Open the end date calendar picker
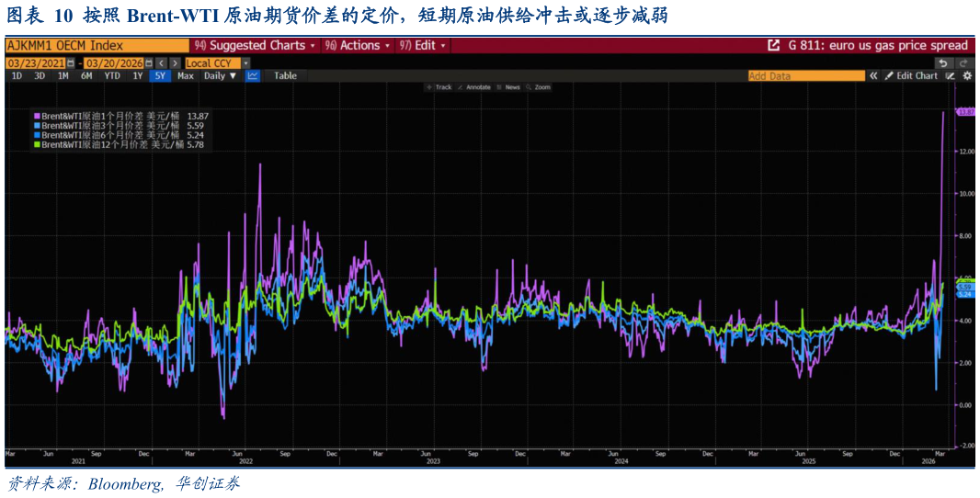 (148, 63)
